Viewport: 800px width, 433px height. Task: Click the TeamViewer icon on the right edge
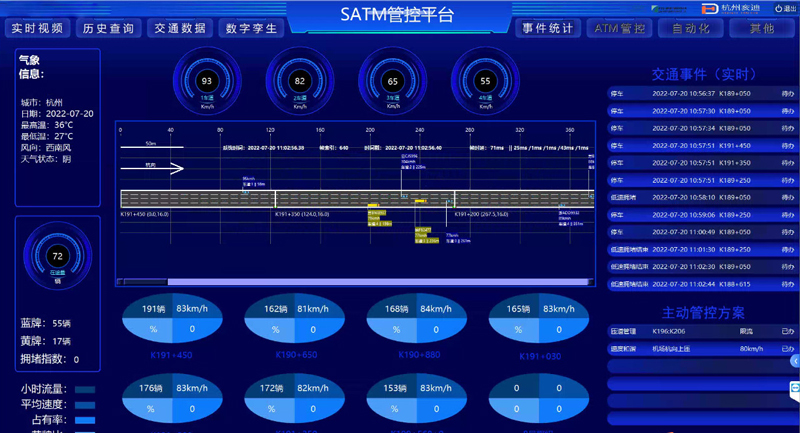[x=794, y=388]
